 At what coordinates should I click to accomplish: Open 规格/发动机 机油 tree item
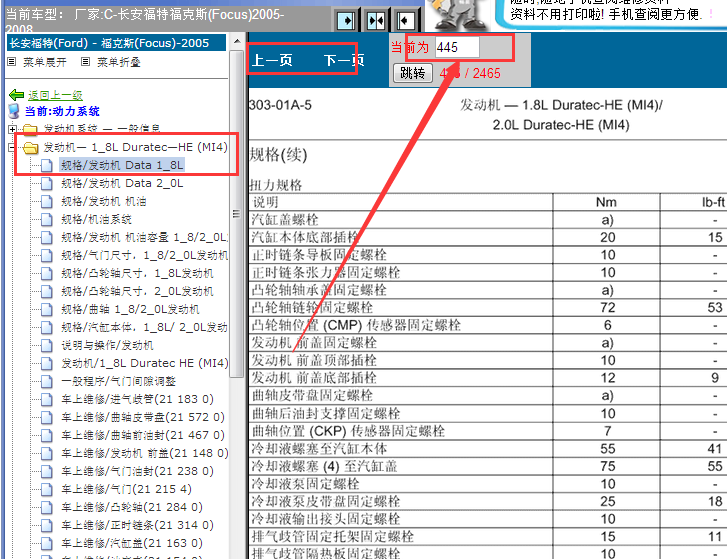point(103,202)
